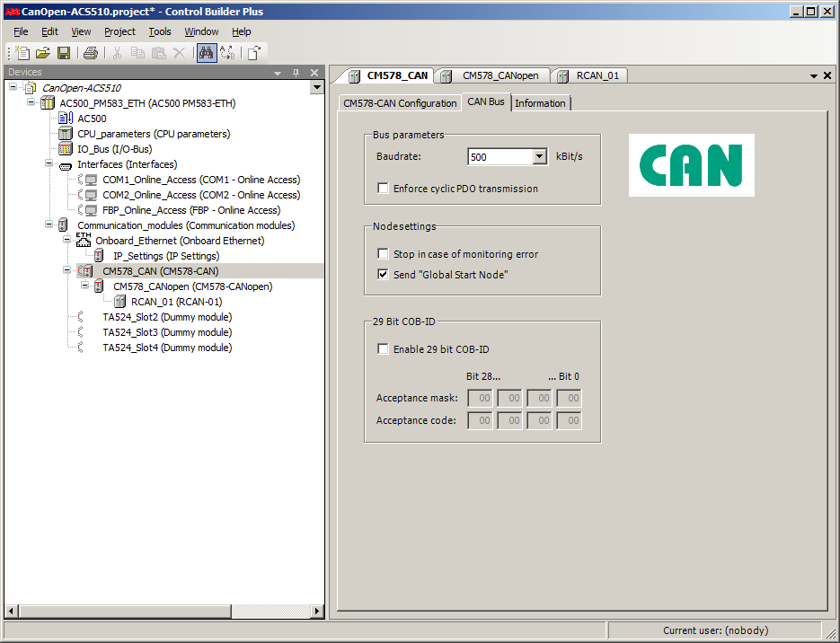The width and height of the screenshot is (840, 643).
Task: Open the Baudrate dropdown list
Action: tap(539, 157)
